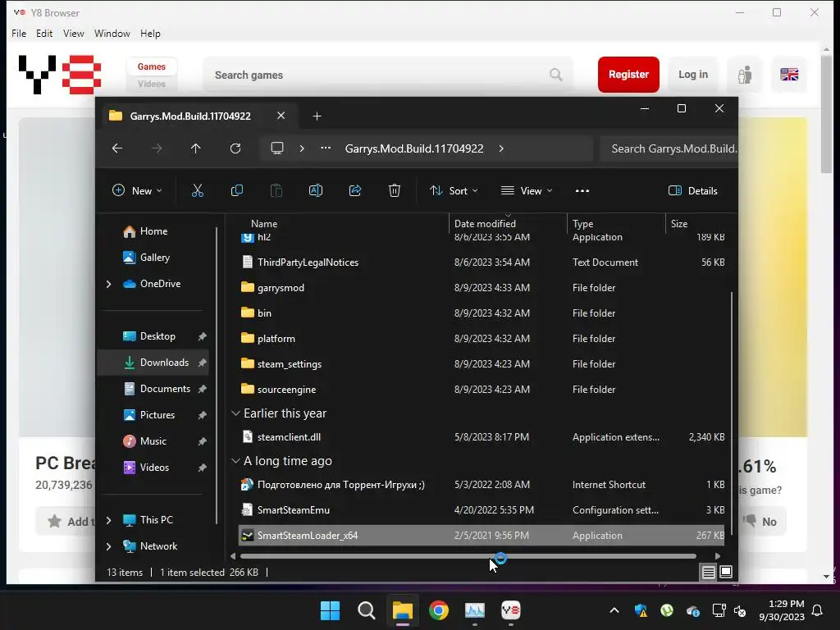Click the UK flag language icon in Y8 Browser
Image resolution: width=840 pixels, height=630 pixels.
click(x=789, y=75)
